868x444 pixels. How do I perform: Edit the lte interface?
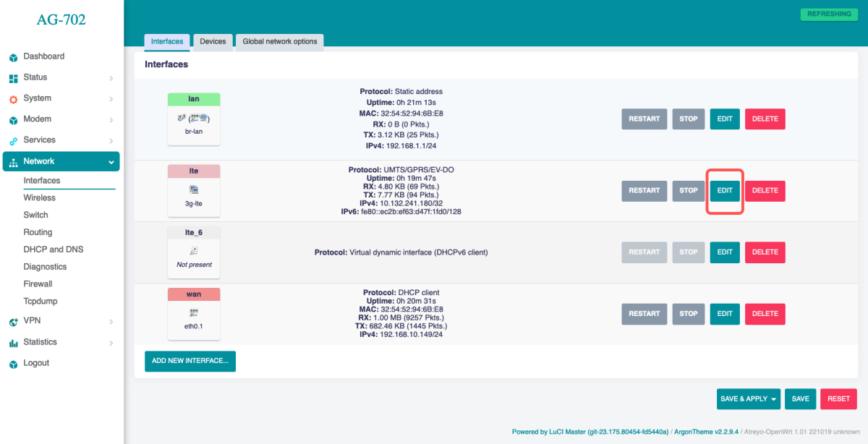(725, 191)
